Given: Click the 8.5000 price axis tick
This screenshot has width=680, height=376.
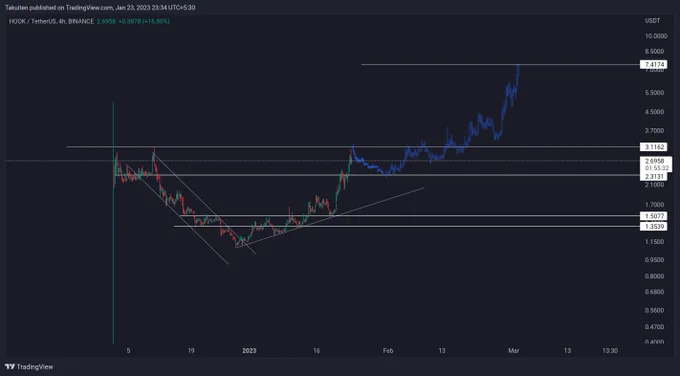Looking at the screenshot, I should pyautogui.click(x=655, y=51).
